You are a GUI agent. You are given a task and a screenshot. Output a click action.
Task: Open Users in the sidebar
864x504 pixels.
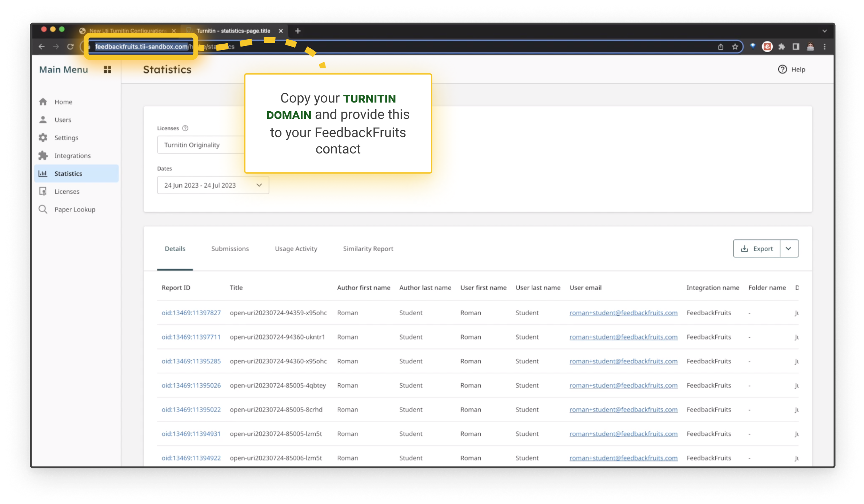click(x=76, y=120)
